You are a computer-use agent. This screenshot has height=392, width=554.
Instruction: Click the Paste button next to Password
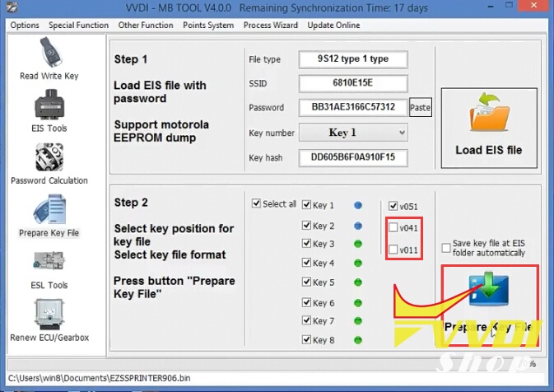point(421,107)
